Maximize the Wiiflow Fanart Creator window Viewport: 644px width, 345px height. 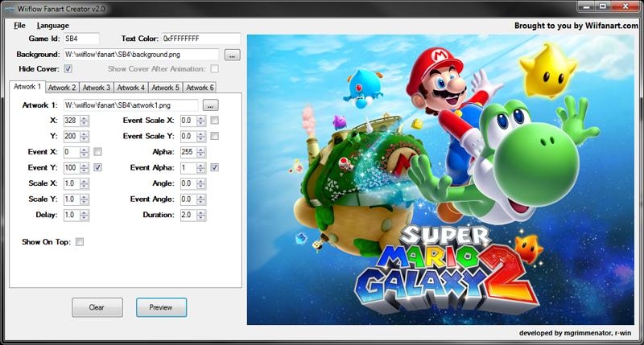[x=602, y=6]
